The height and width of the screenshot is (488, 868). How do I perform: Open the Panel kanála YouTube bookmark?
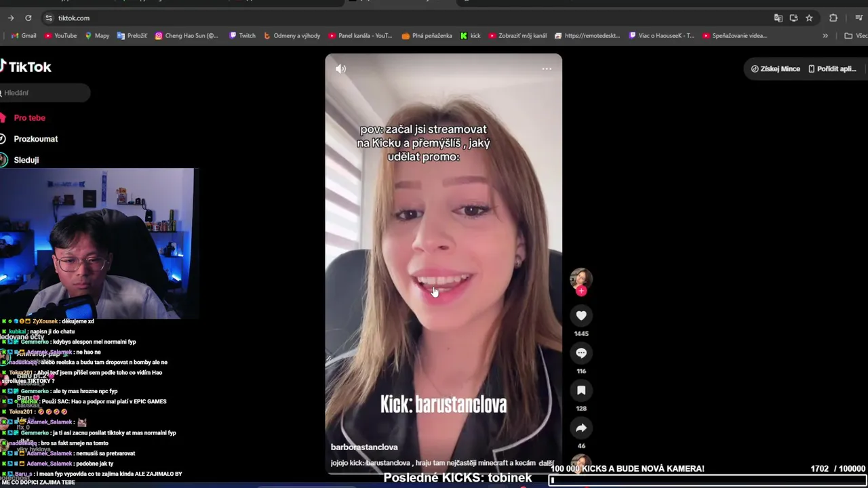(x=360, y=36)
